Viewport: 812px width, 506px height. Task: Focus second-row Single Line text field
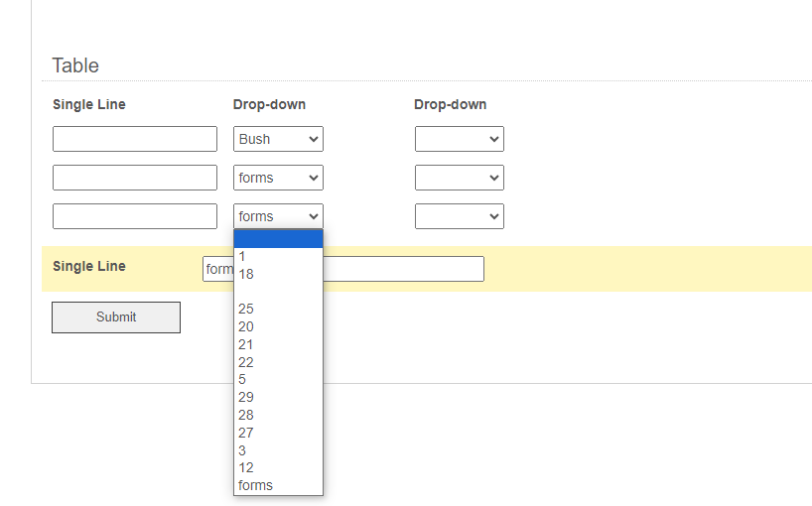(x=135, y=178)
